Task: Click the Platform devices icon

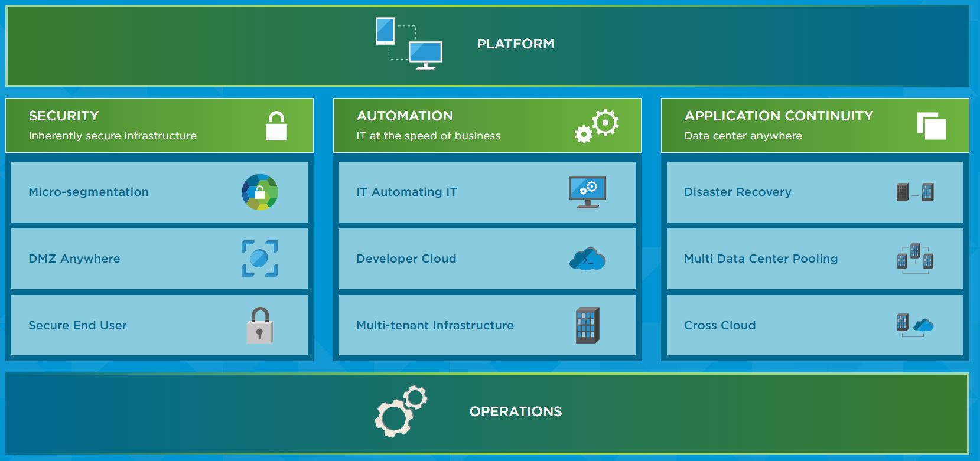Action: [x=409, y=44]
